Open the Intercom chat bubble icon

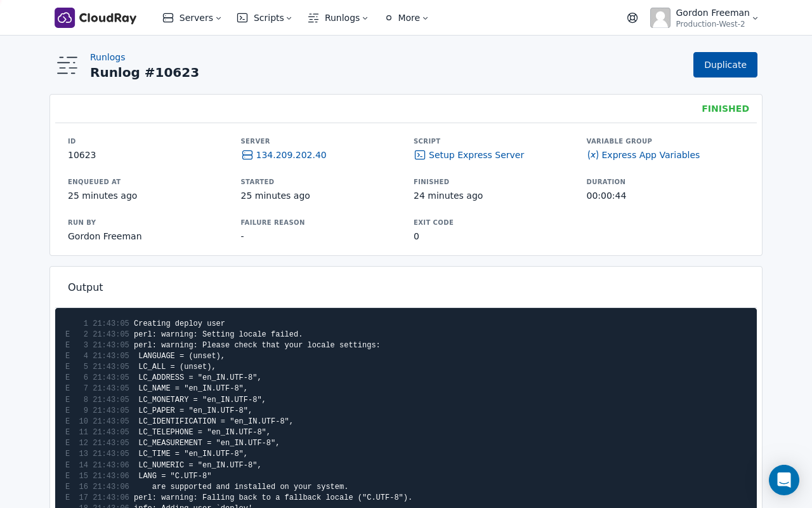point(784,480)
